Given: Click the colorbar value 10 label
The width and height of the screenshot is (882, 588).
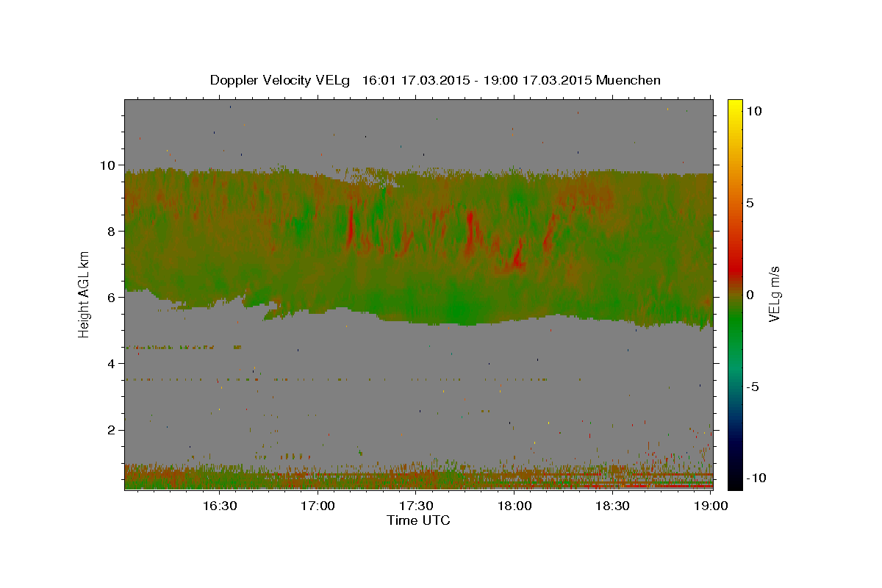Looking at the screenshot, I should [x=753, y=110].
